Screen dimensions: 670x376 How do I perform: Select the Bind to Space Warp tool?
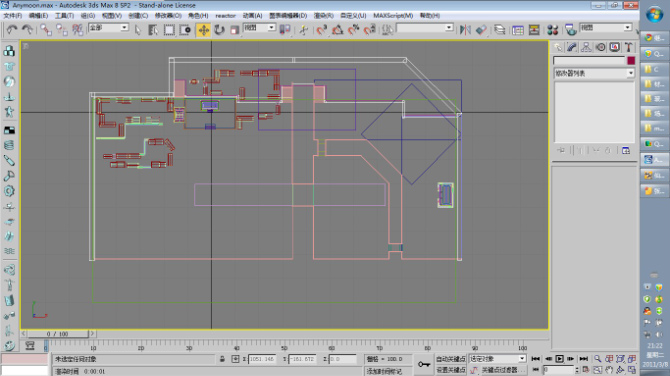point(77,29)
